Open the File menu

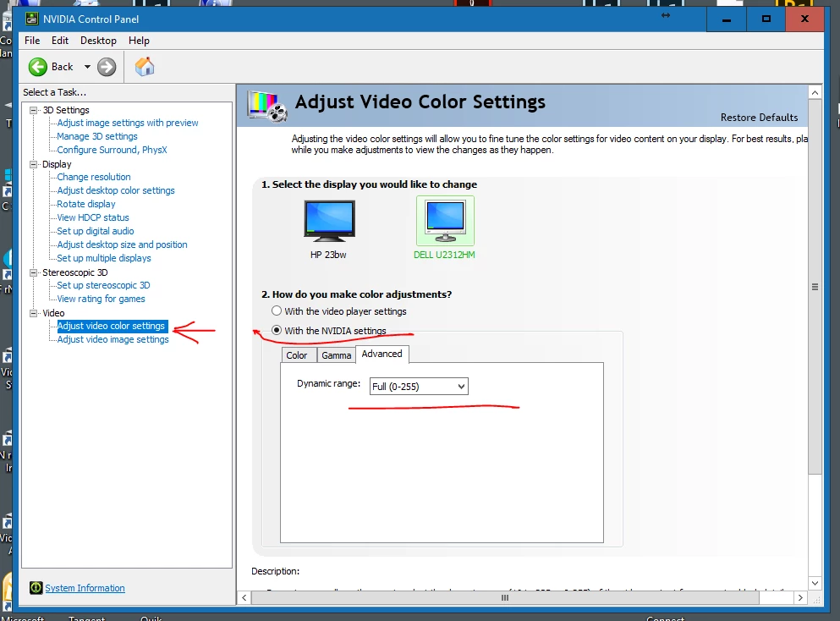point(32,41)
